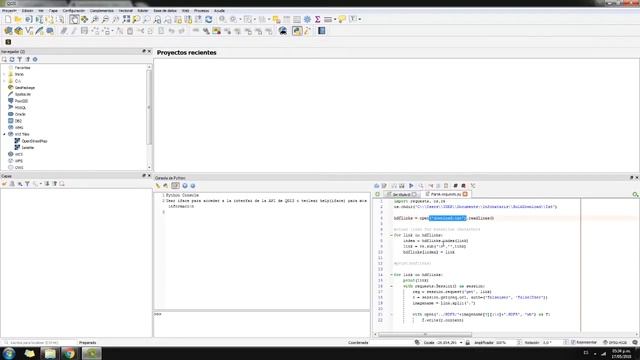640x360 pixels.
Task: Open the Map Tips annotation dropdown arrow
Action: click(x=360, y=19)
